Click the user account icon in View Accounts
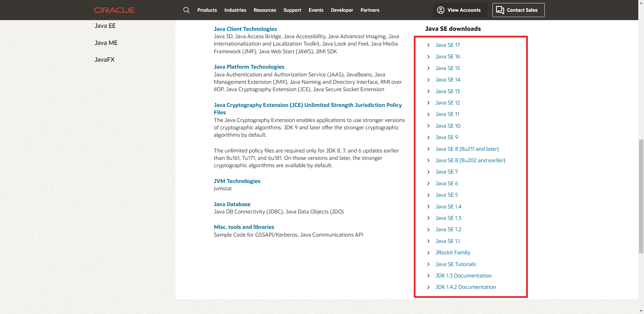Viewport: 644px width, 314px height. click(x=441, y=10)
